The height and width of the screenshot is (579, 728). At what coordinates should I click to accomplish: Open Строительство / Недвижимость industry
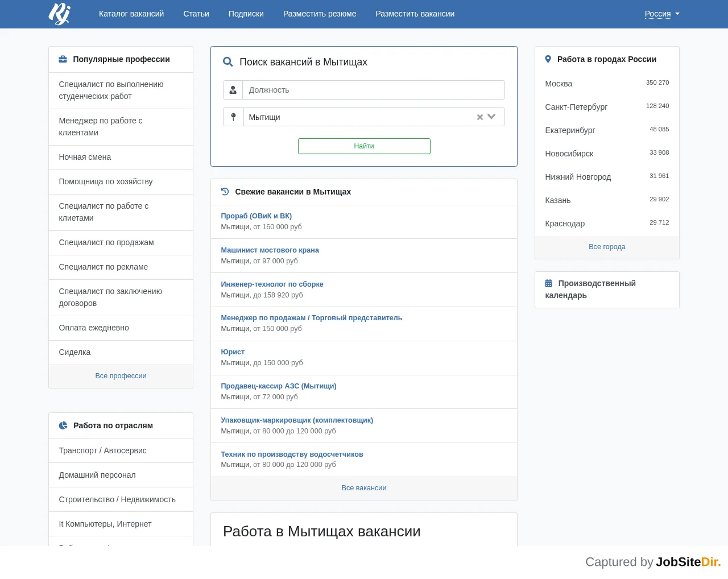[x=121, y=500]
